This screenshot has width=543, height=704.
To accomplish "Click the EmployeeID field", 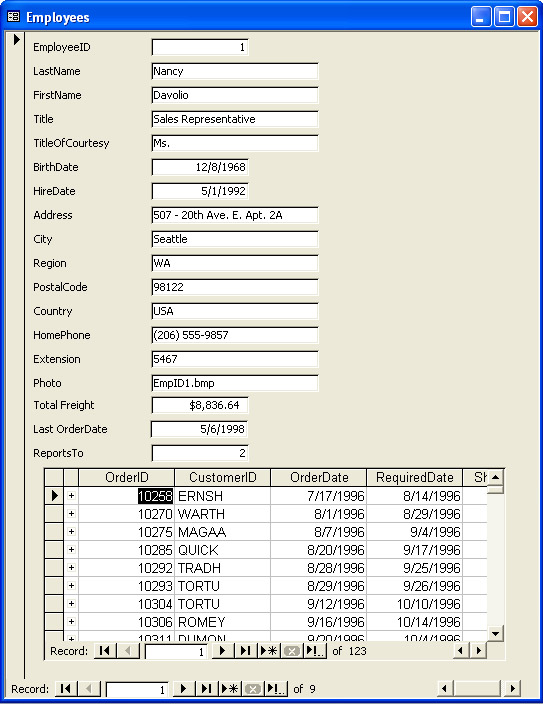I will 200,47.
